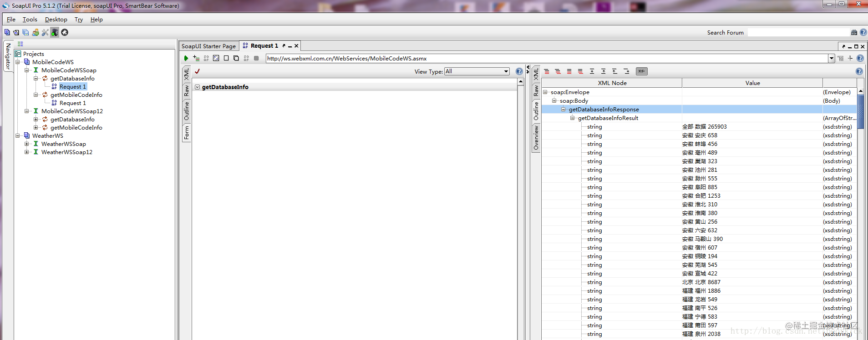
Task: Click the help icon beside View Type dropdown
Action: pos(519,71)
